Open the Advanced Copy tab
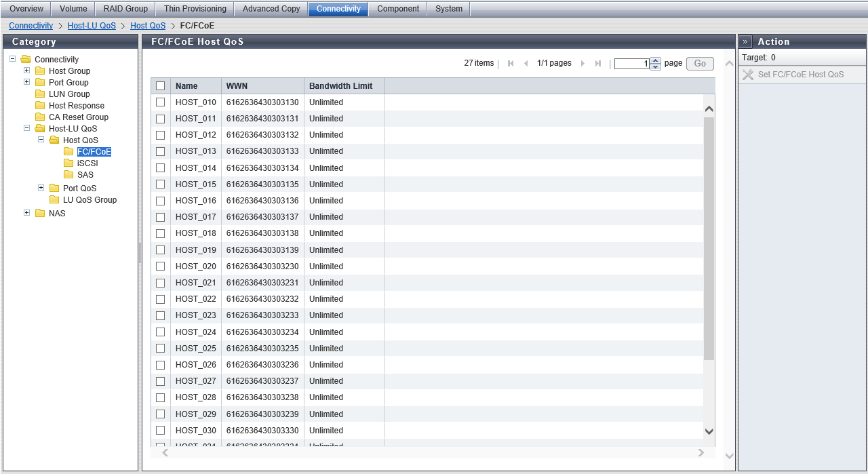The width and height of the screenshot is (868, 474). 271,9
